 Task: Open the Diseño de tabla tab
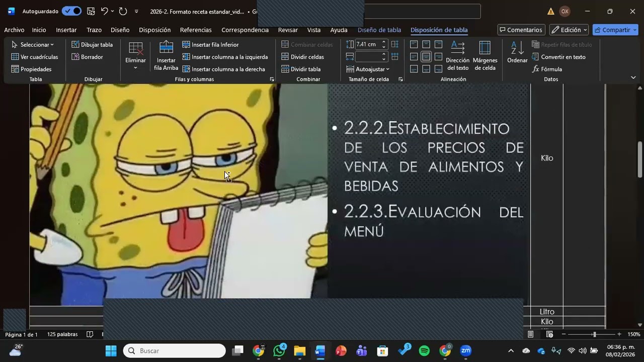point(379,30)
